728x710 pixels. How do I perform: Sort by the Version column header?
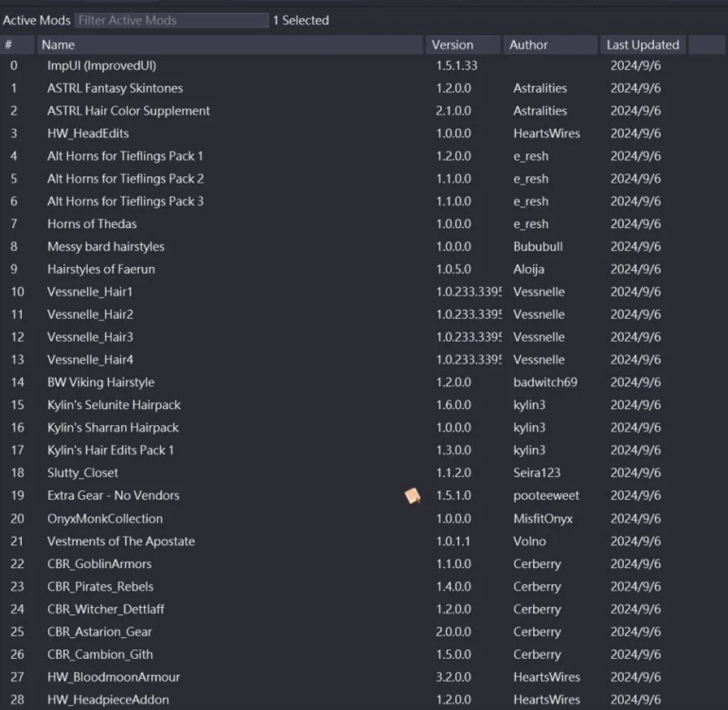(x=462, y=44)
